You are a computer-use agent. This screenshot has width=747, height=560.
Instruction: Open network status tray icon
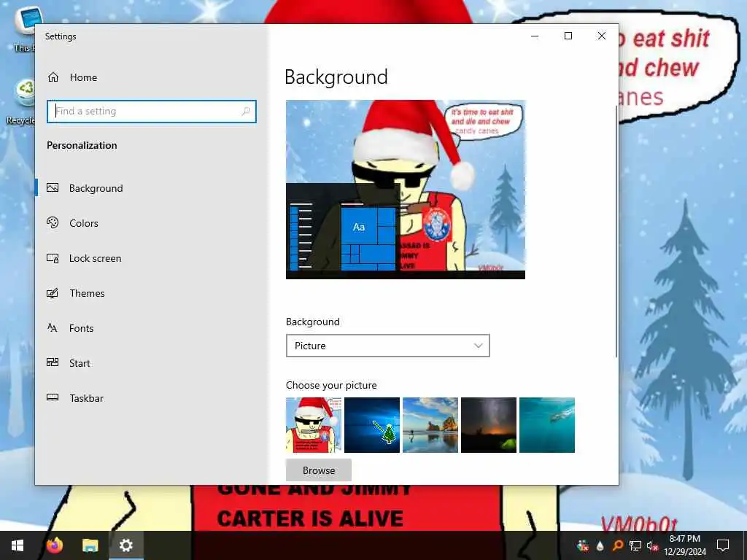point(635,545)
